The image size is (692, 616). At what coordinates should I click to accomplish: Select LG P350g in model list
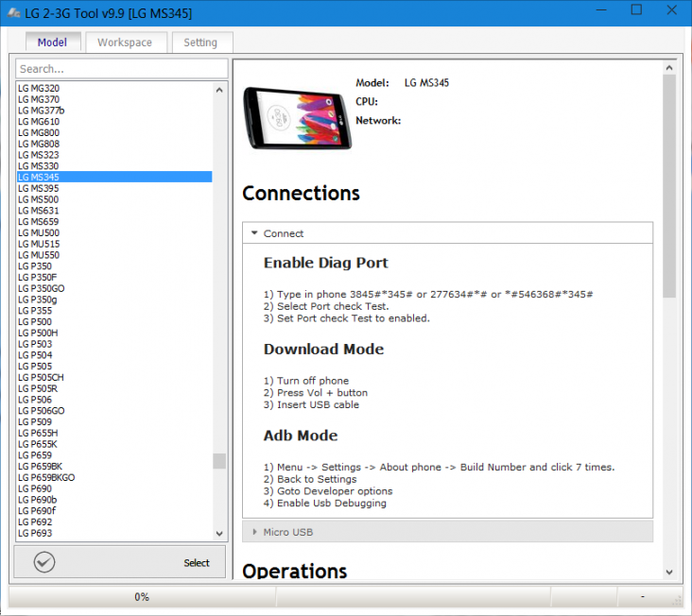[114, 299]
